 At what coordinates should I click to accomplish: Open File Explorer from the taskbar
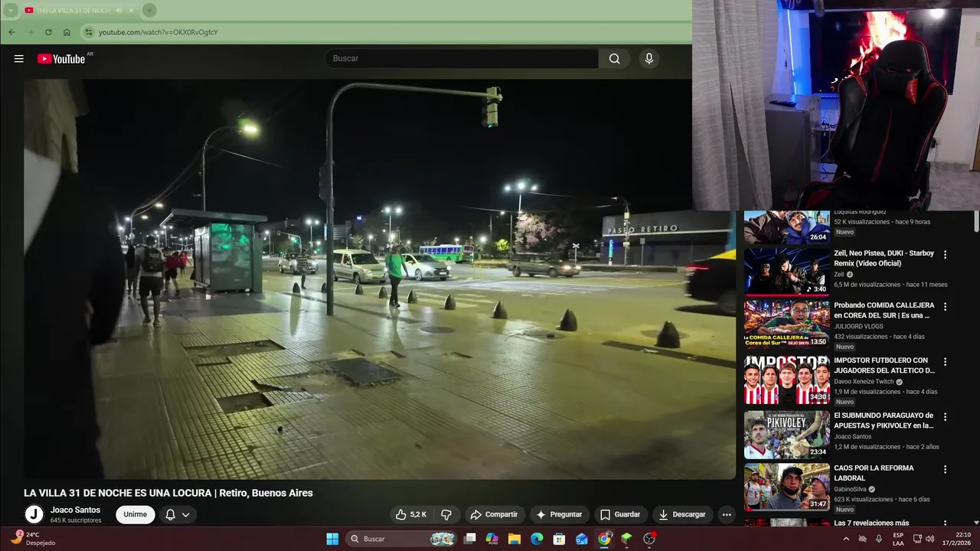click(514, 539)
